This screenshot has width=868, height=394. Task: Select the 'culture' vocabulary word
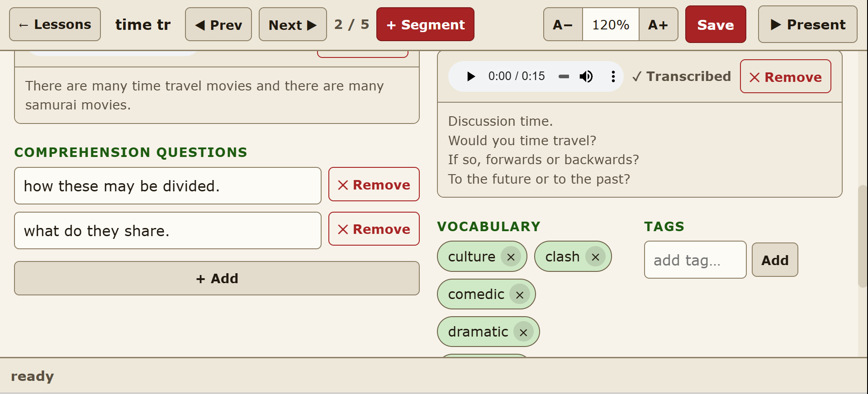(472, 256)
